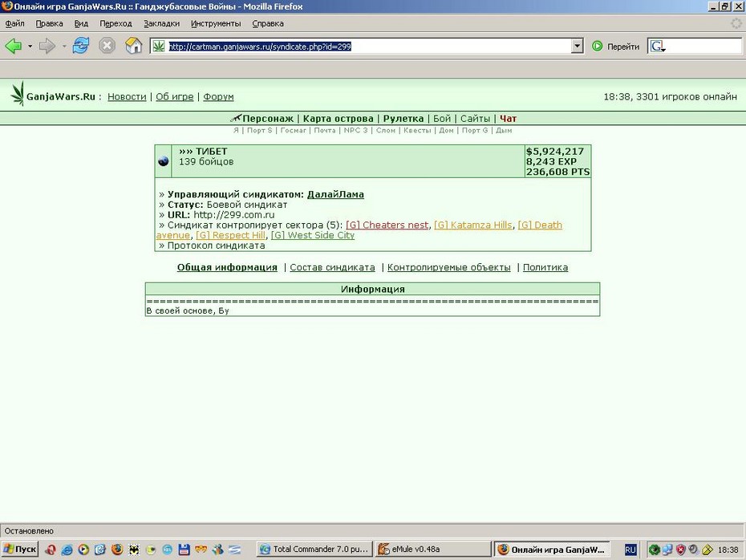Viewport: 746px width, 560px height.
Task: Launch The Bat! mail client from quick launch
Action: 134,550
